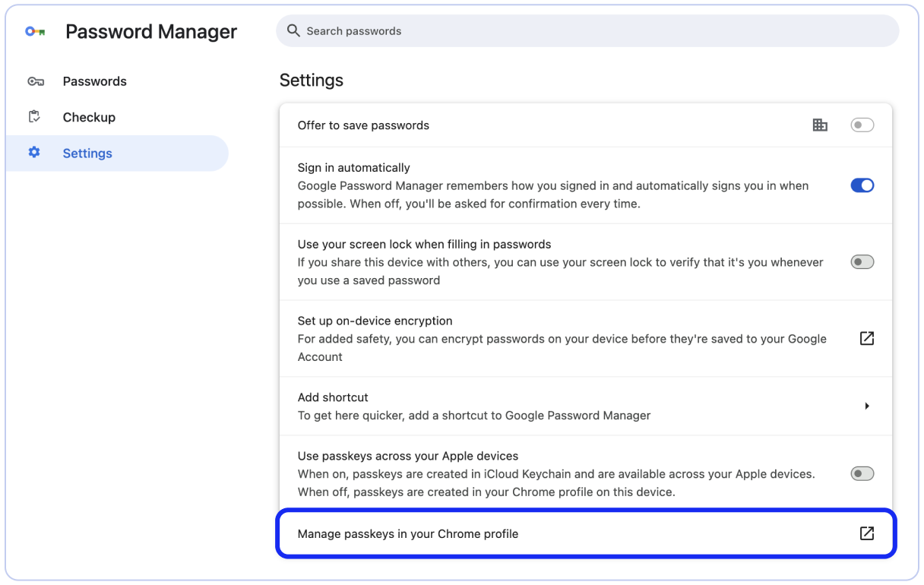Click the shortcut description about Google Password Manager
Screen dimensions: 924x585
pos(474,416)
